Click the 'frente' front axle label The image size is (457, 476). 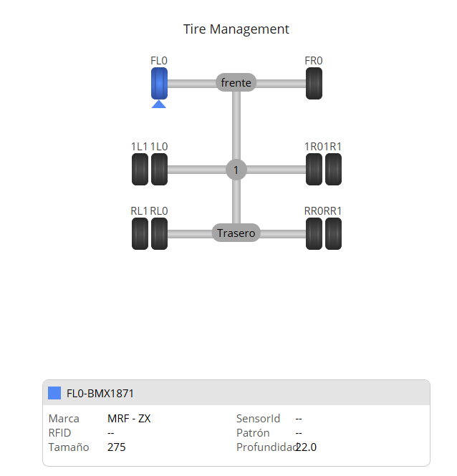[x=236, y=83]
